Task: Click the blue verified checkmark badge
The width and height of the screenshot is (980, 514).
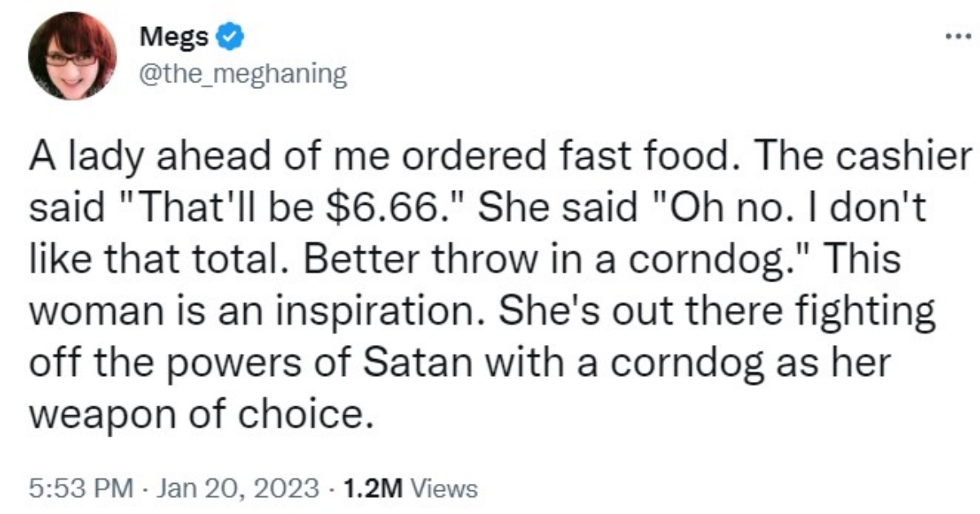Action: [229, 34]
